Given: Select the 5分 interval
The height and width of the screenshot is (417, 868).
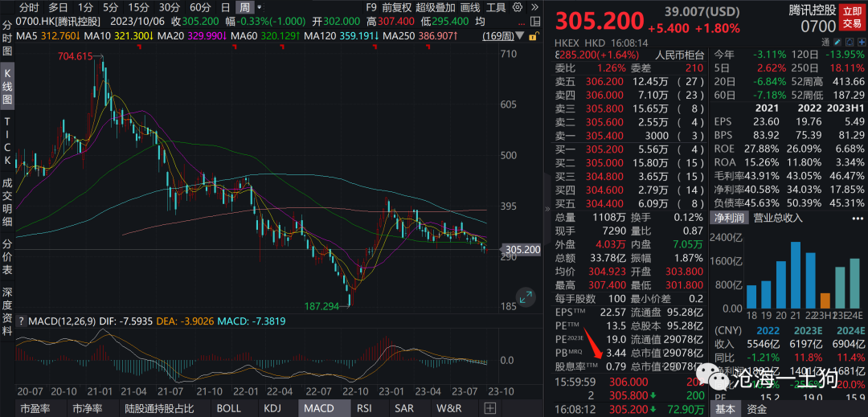Looking at the screenshot, I should 111,8.
